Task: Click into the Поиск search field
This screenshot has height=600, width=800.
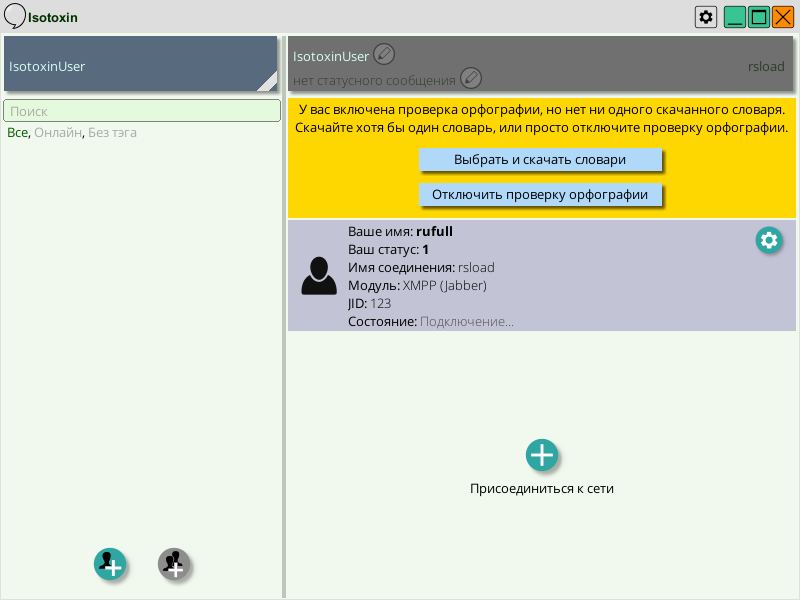Action: 142,111
